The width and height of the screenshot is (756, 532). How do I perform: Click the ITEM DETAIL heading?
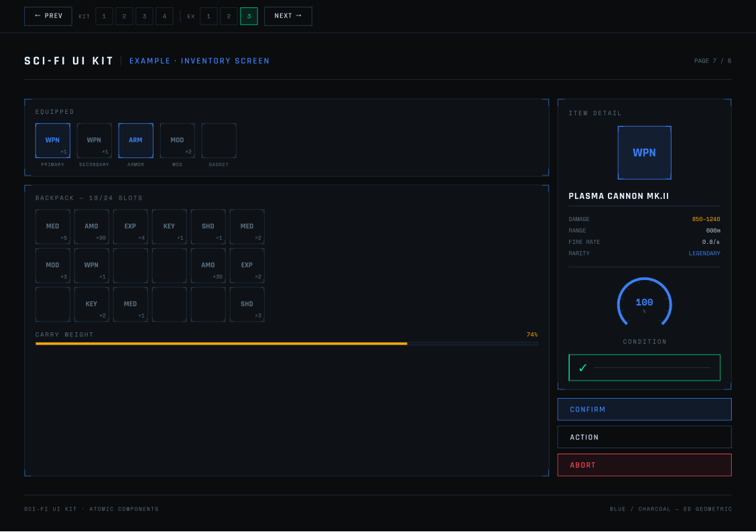595,113
